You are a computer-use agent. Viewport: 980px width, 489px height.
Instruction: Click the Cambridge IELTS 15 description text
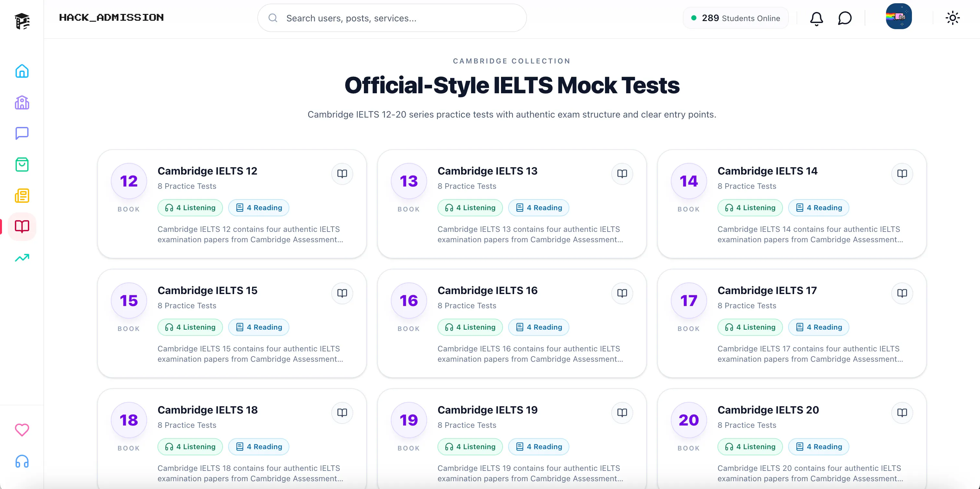point(250,354)
